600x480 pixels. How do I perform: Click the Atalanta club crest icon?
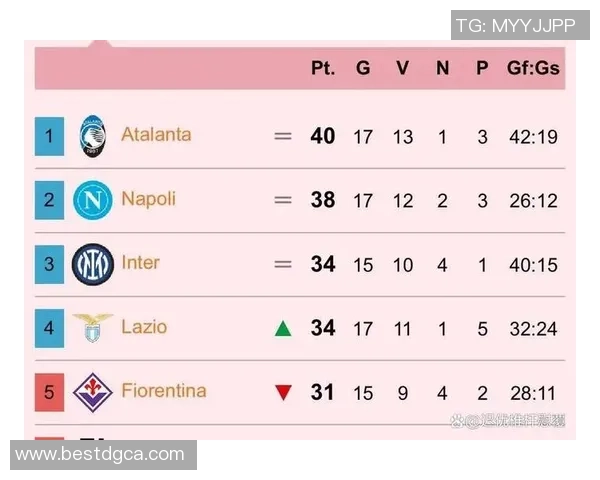[93, 135]
